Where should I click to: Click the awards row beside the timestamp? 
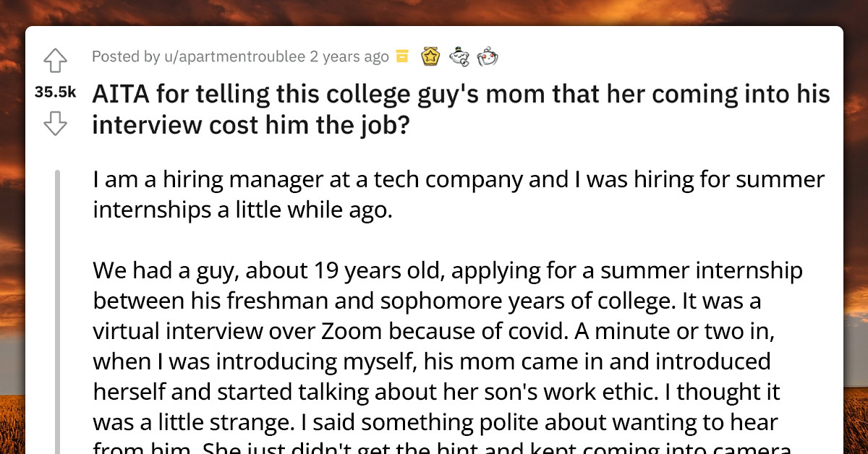click(445, 56)
